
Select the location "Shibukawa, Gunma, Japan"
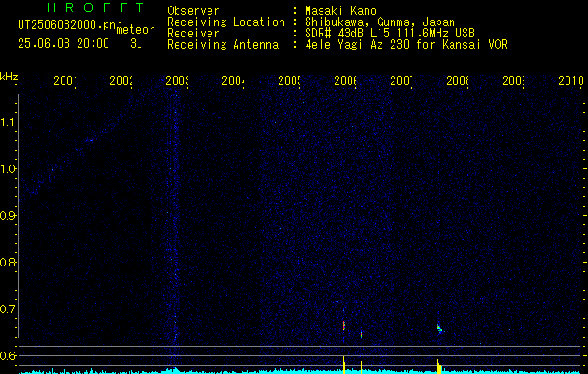(x=380, y=22)
